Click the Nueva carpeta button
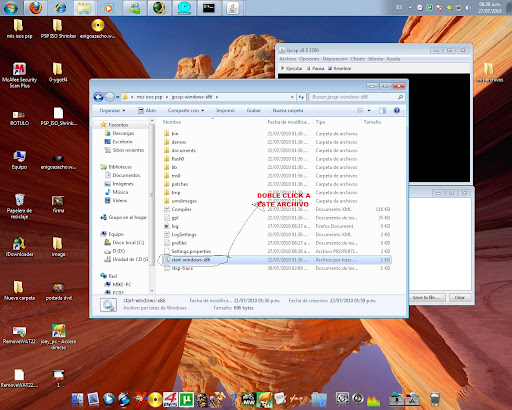Image resolution: width=512 pixels, height=410 pixels. pos(288,110)
